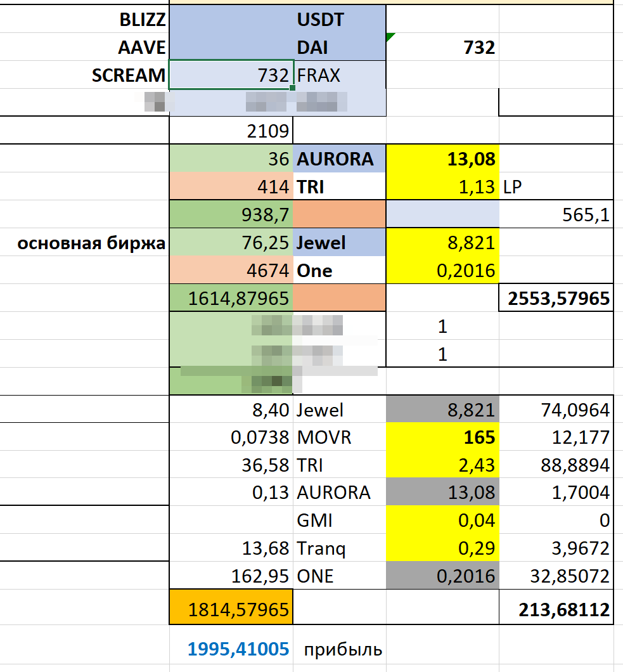Click the bold Jewel cell

(x=339, y=242)
